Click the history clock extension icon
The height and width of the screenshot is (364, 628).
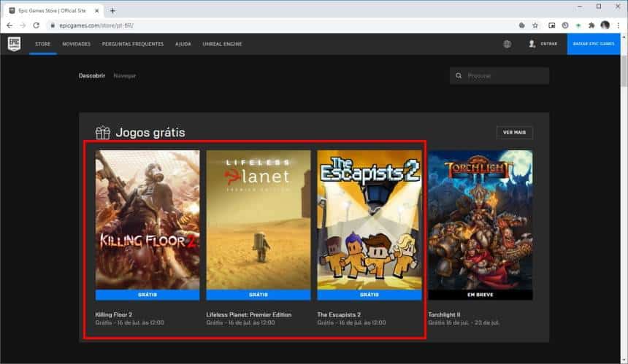[565, 26]
